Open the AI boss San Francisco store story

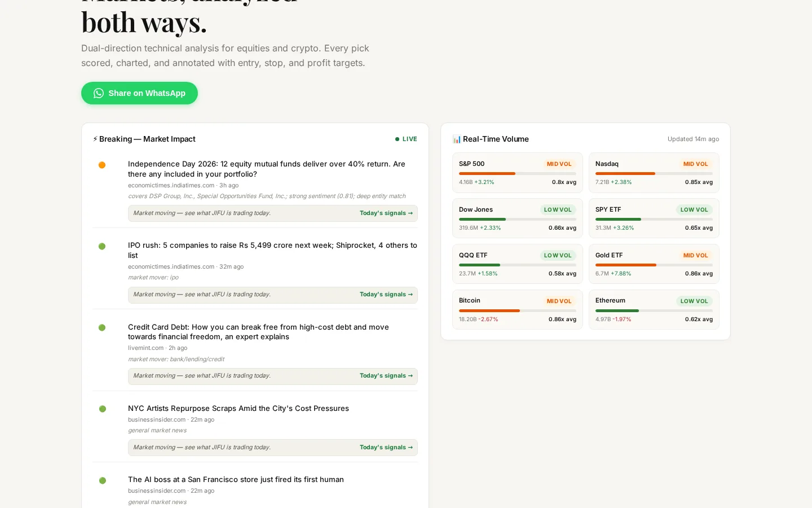coord(236,479)
